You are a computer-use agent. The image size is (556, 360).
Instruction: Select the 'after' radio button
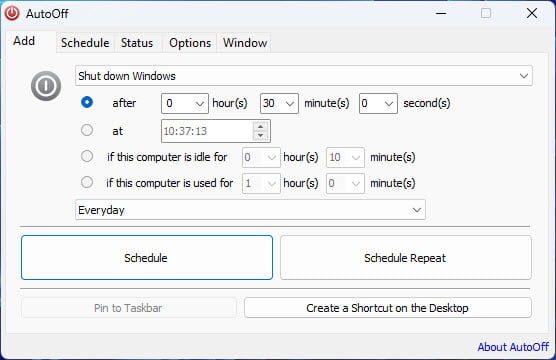(x=87, y=102)
